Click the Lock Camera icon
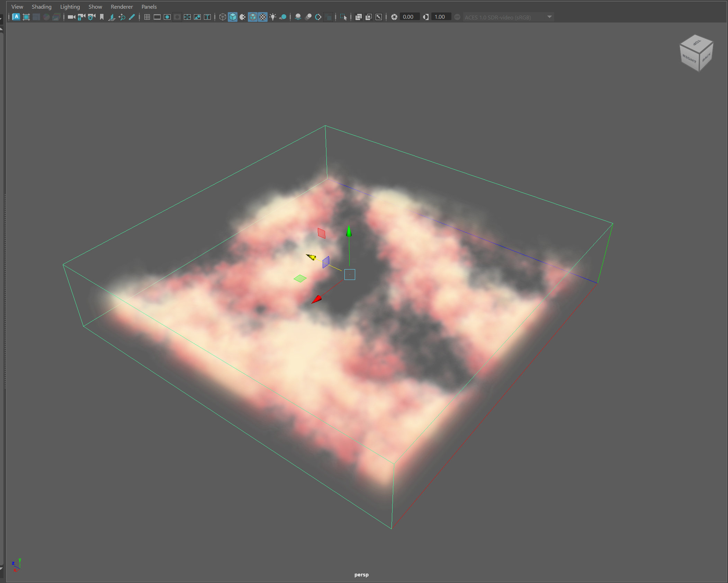The image size is (728, 583). tap(81, 17)
